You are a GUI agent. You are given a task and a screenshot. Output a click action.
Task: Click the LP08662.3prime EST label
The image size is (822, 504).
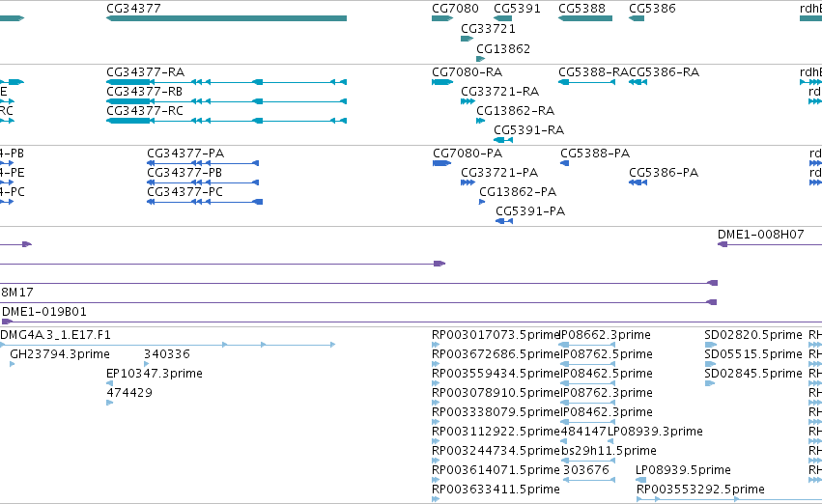606,335
